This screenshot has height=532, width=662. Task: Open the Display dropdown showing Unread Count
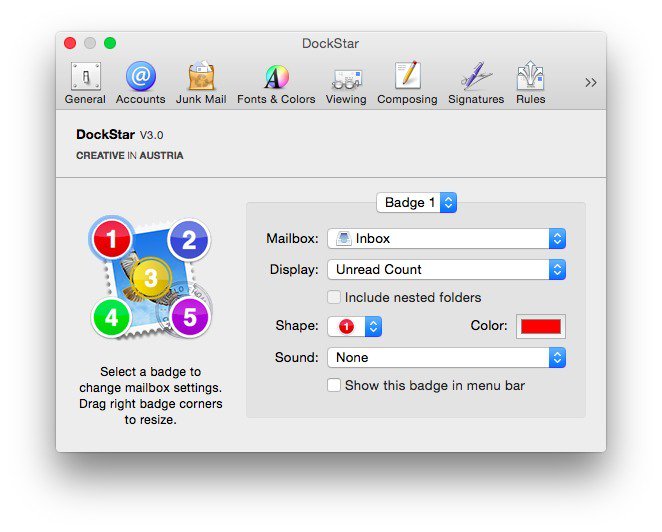tap(446, 269)
